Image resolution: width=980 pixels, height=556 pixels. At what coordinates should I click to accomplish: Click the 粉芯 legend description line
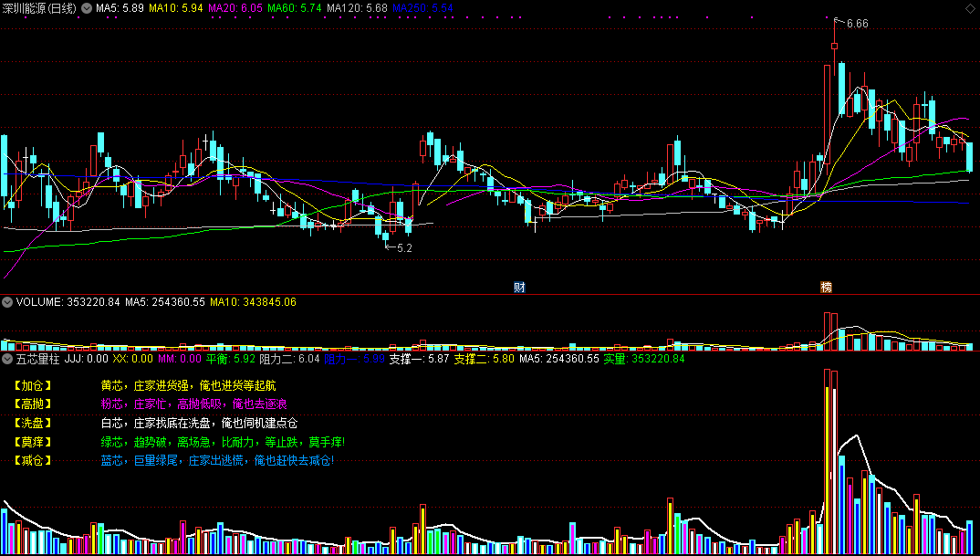(193, 404)
